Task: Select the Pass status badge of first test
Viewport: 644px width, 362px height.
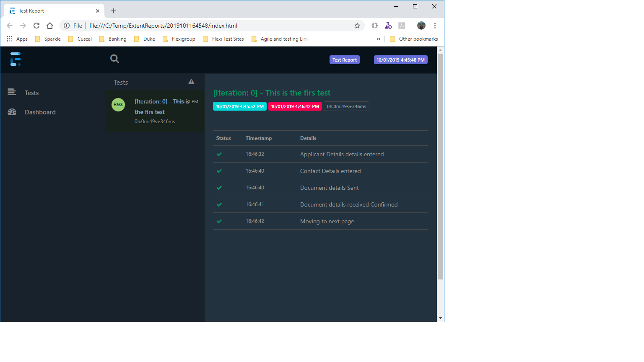Action: pyautogui.click(x=118, y=104)
